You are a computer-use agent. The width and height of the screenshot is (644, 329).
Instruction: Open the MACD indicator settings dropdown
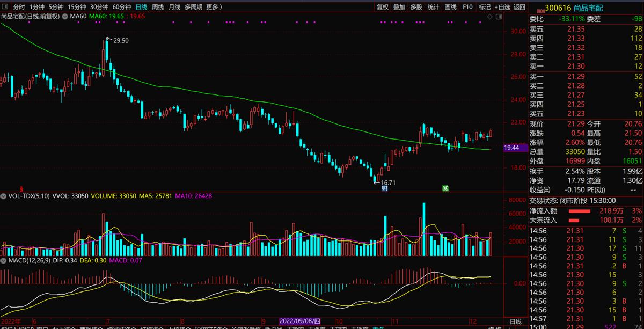(4, 261)
